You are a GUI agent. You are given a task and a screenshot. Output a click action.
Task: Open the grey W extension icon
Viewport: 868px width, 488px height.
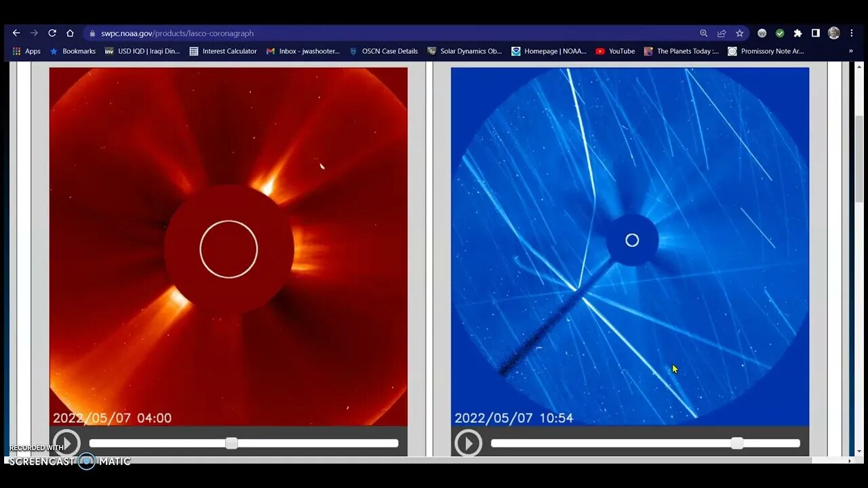click(762, 33)
